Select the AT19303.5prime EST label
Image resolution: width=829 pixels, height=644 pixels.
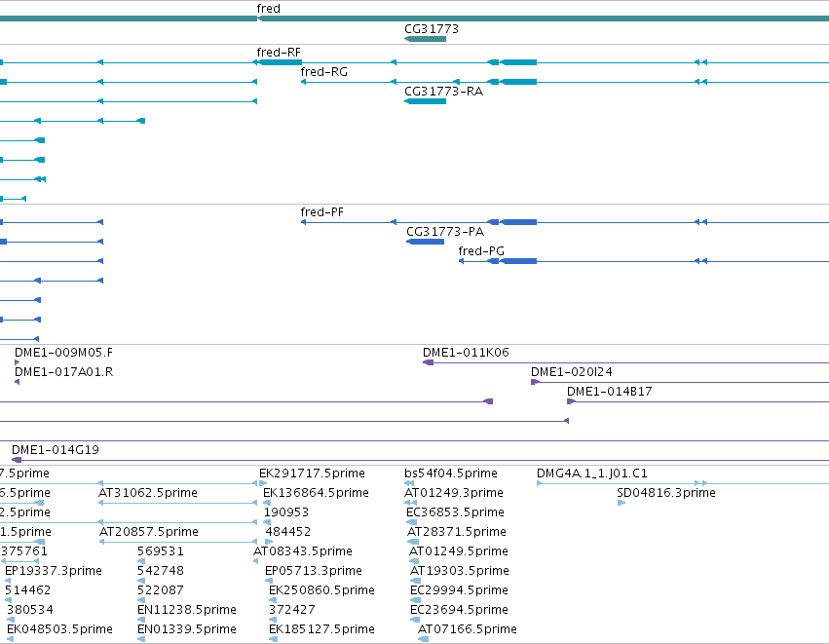pos(460,571)
